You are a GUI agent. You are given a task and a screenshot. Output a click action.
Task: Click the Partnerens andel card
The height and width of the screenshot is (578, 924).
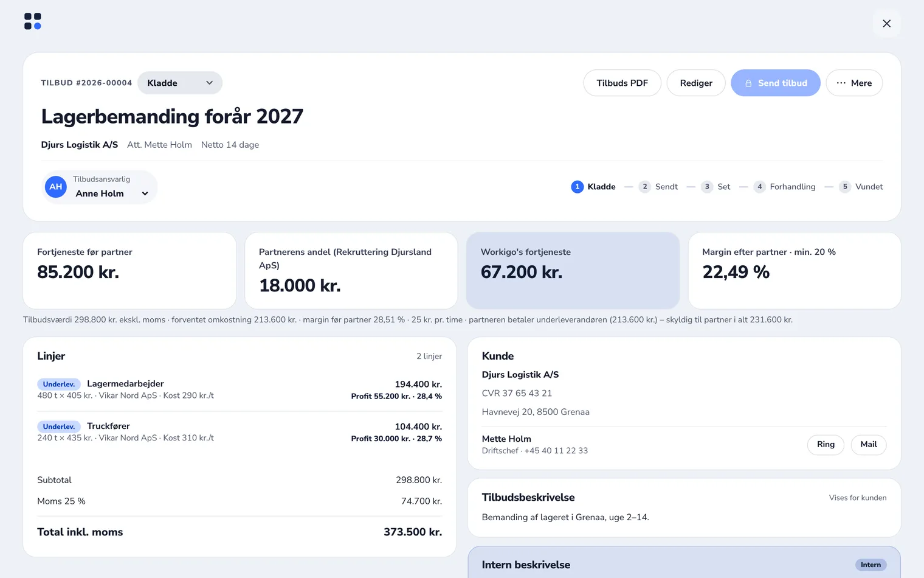click(351, 271)
